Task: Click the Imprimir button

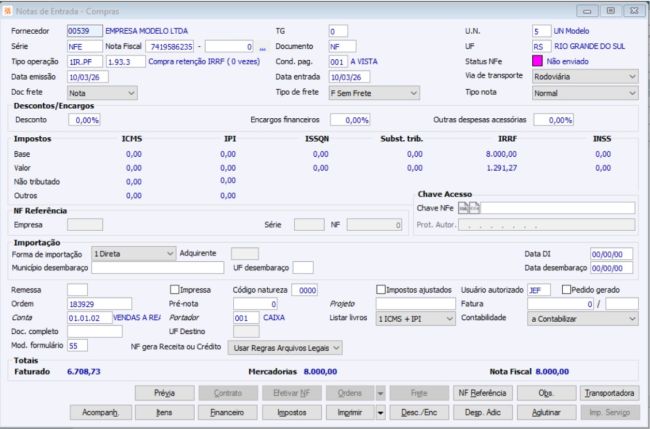Action: click(x=350, y=412)
